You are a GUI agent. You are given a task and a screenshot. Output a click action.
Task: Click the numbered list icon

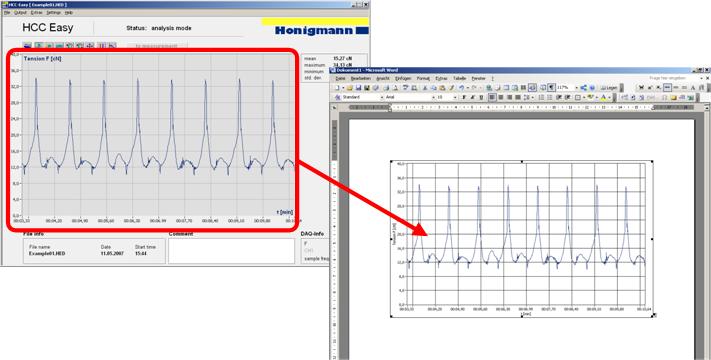(x=541, y=97)
